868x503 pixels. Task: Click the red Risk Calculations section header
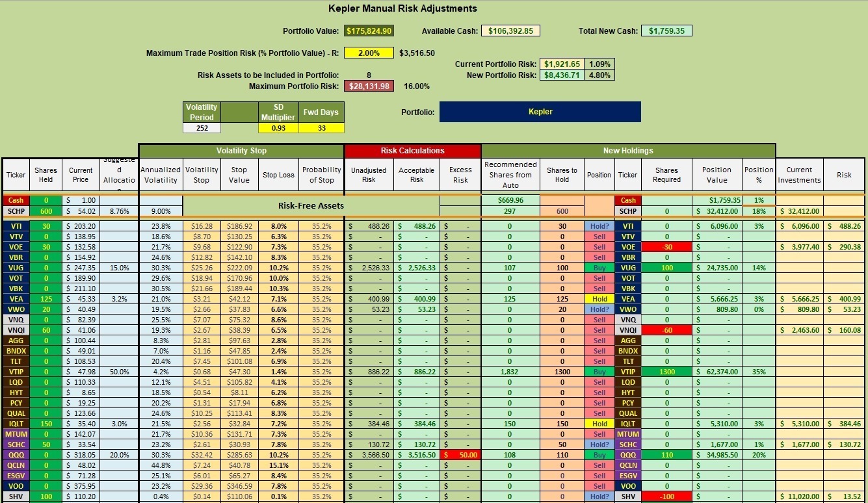(413, 150)
